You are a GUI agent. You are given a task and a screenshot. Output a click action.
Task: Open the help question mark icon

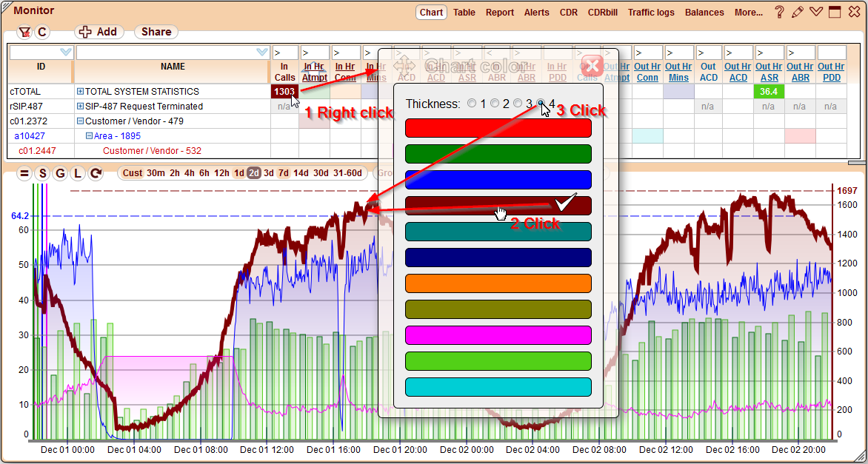click(781, 12)
